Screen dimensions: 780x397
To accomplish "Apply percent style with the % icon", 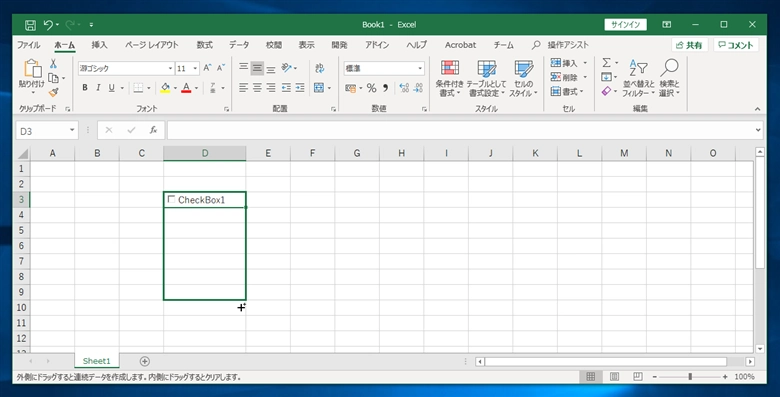I will coord(372,88).
